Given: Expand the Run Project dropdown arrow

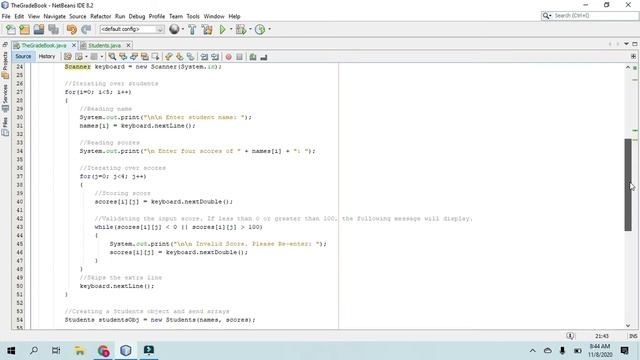Looking at the screenshot, I should click(x=231, y=29).
